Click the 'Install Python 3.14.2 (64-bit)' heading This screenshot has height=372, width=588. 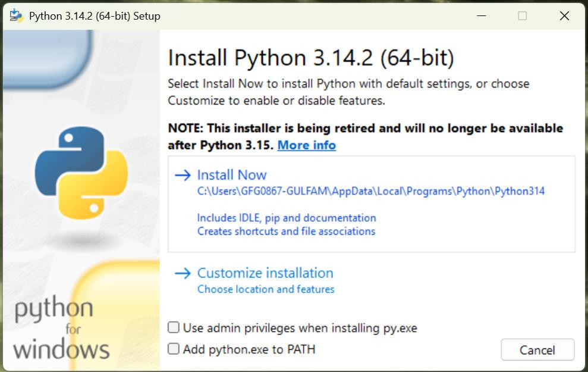[x=310, y=58]
